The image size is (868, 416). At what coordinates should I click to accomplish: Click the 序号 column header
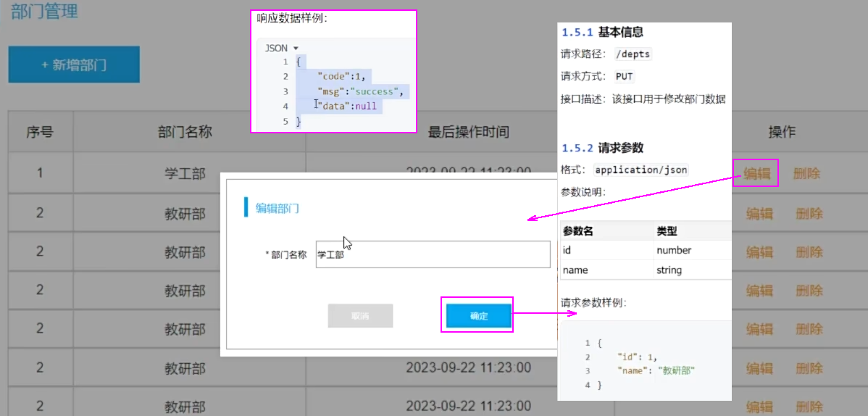point(40,132)
